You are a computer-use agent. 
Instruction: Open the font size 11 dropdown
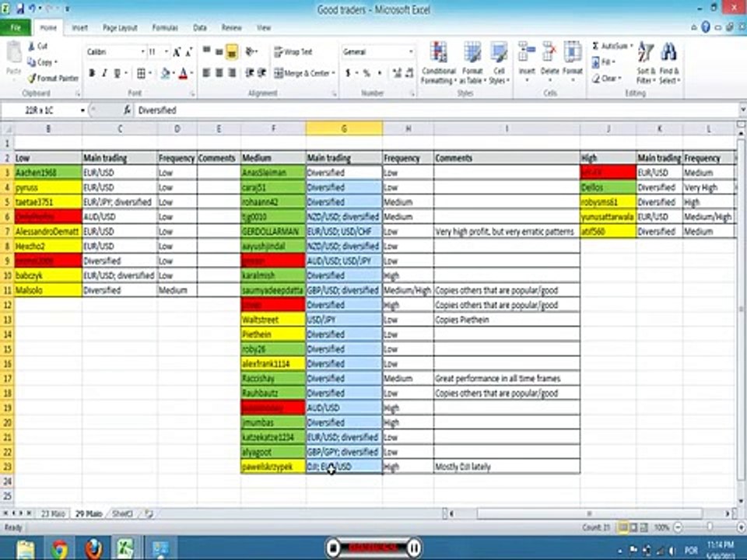coord(167,52)
